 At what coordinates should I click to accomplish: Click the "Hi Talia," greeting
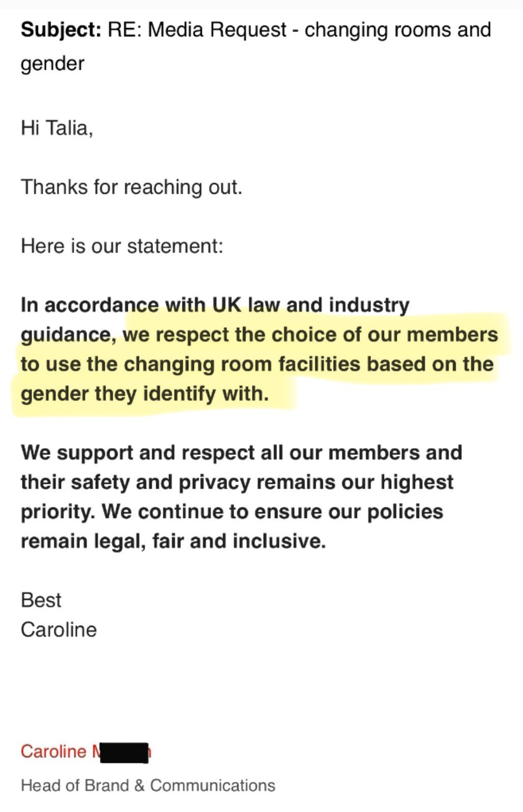(57, 128)
